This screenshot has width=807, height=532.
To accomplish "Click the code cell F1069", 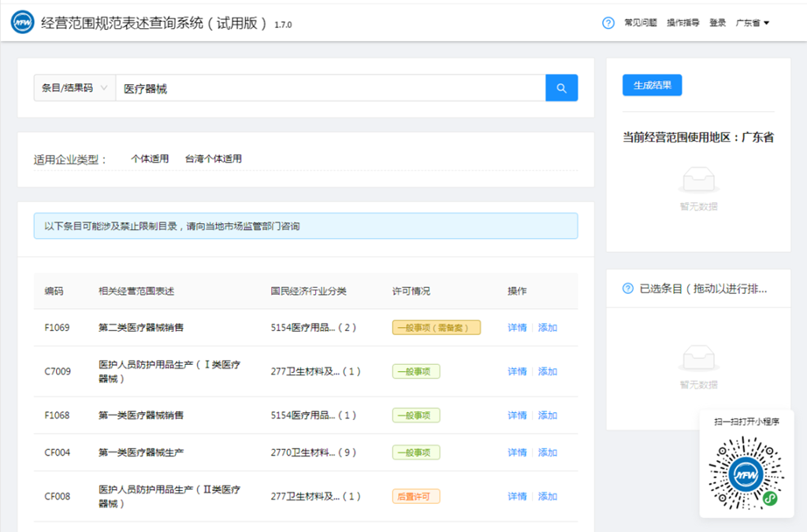I will pos(57,328).
